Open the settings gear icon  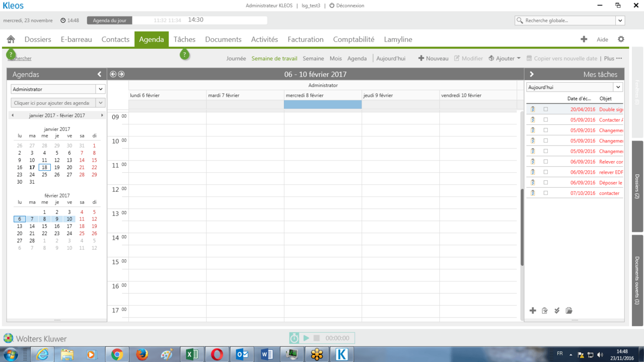pyautogui.click(x=621, y=39)
